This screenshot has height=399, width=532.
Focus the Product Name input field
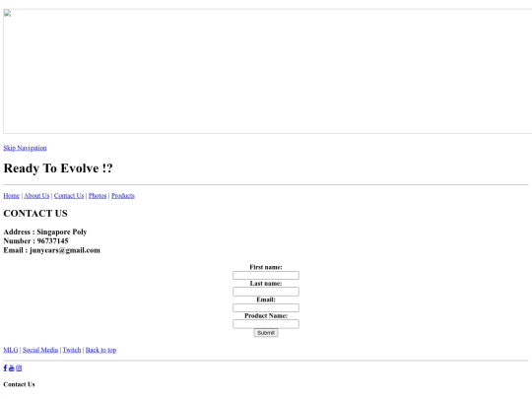click(266, 324)
